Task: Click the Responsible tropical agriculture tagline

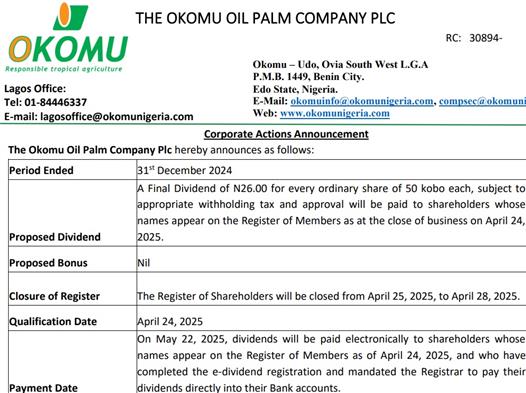Action: click(x=64, y=69)
